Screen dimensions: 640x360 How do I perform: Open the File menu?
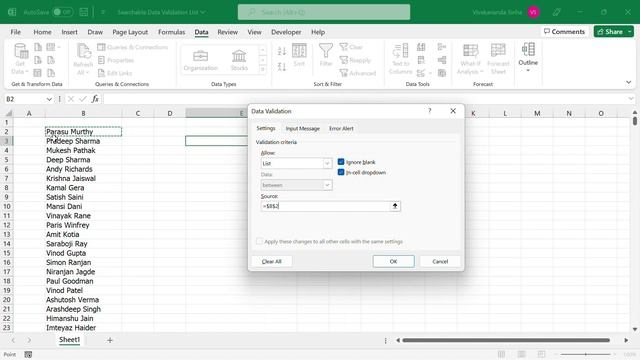(x=16, y=32)
